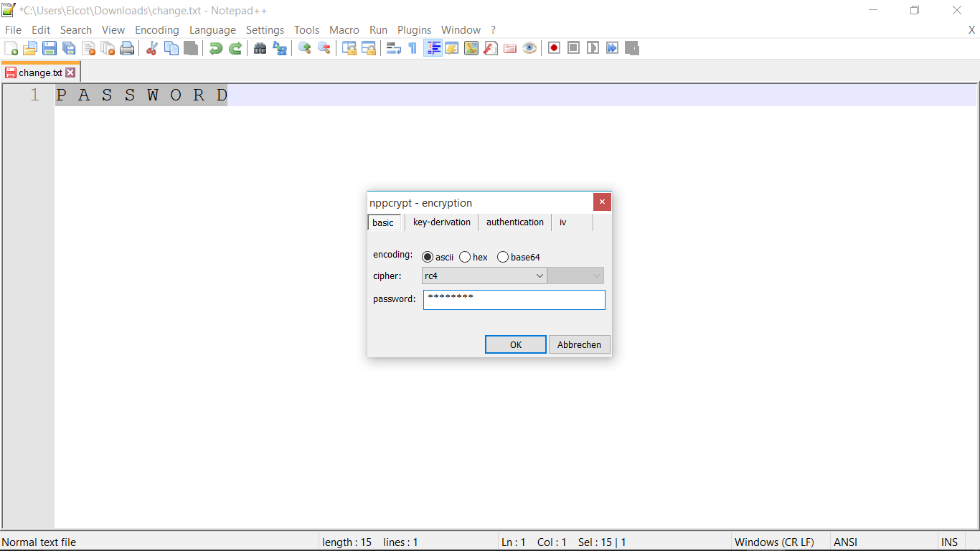Confirm encryption with the OK button
980x551 pixels.
tap(515, 344)
